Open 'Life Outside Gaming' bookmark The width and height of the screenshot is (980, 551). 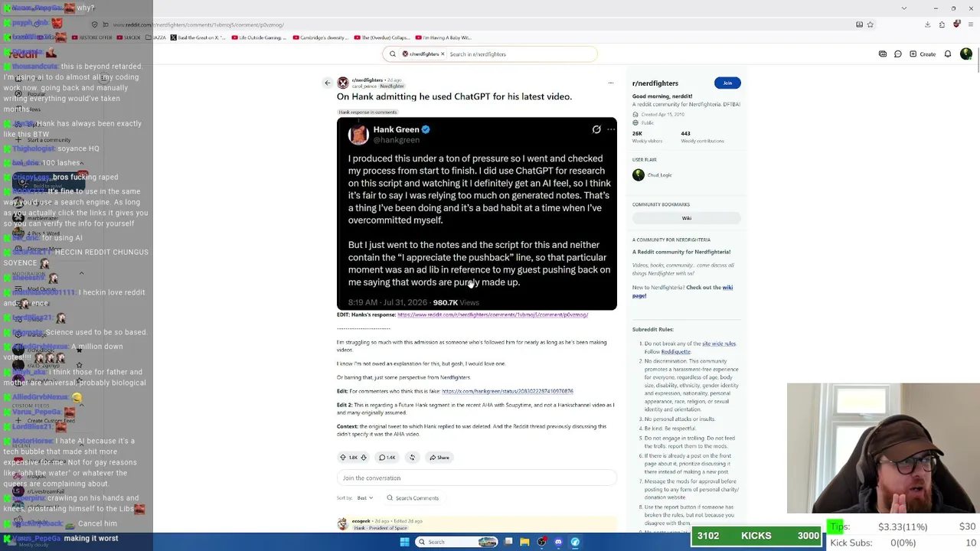(x=259, y=37)
